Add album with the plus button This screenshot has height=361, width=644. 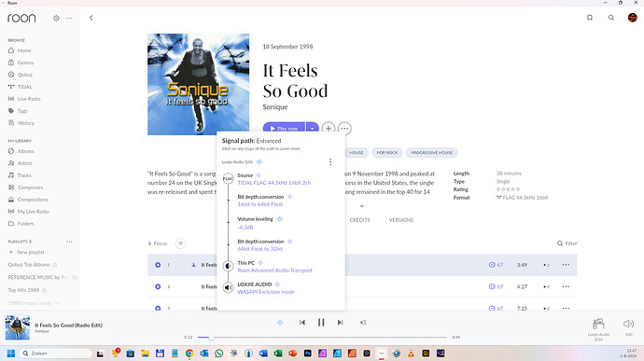329,129
